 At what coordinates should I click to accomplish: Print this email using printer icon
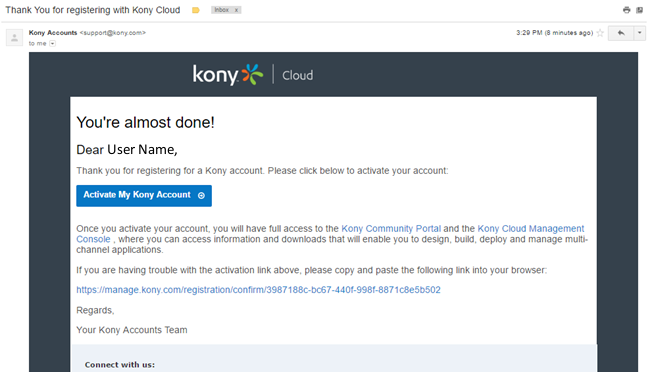pyautogui.click(x=626, y=10)
